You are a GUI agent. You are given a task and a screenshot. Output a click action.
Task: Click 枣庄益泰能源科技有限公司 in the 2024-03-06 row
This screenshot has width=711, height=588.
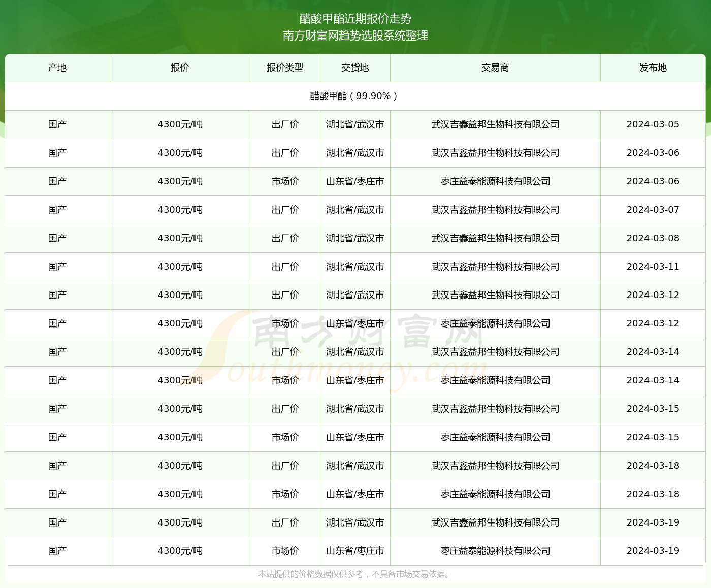click(x=495, y=181)
